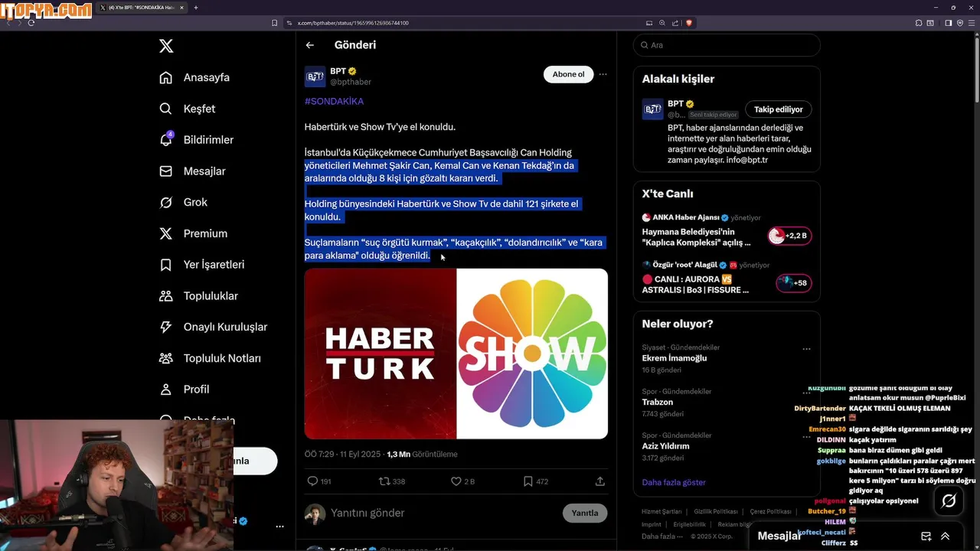The image size is (980, 551).
Task: Click the Yer İşaretleri bookmark icon
Action: pos(165,265)
